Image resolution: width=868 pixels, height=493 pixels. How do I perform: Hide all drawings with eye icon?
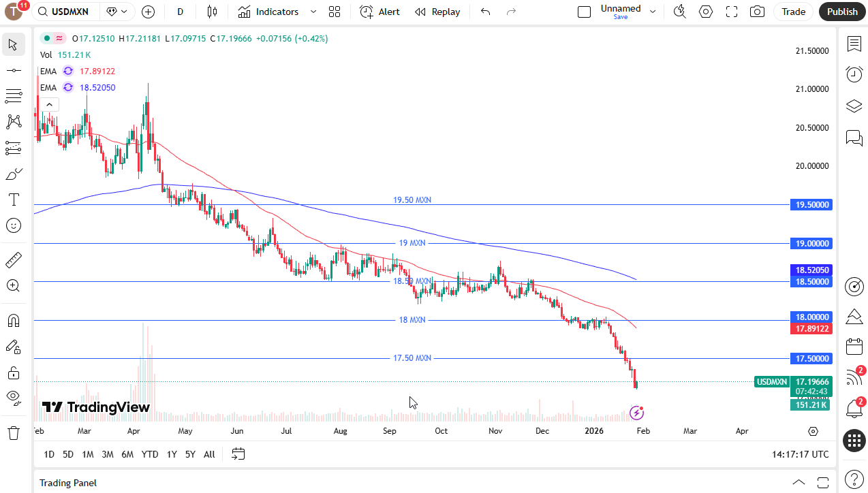[13, 398]
